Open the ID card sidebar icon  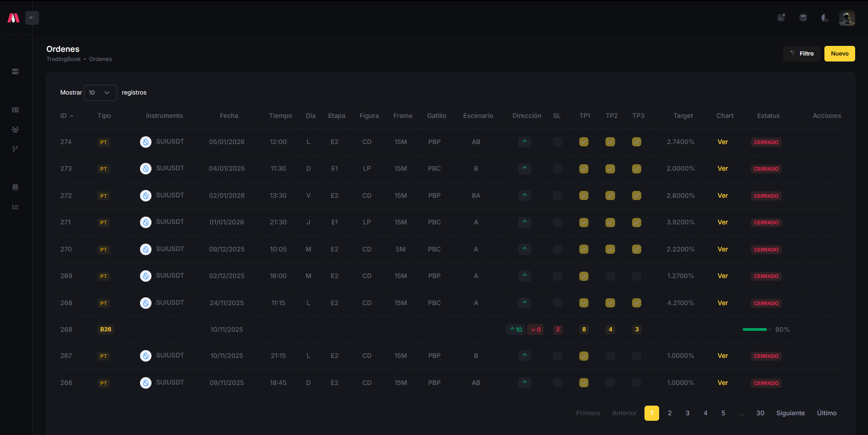pyautogui.click(x=15, y=110)
